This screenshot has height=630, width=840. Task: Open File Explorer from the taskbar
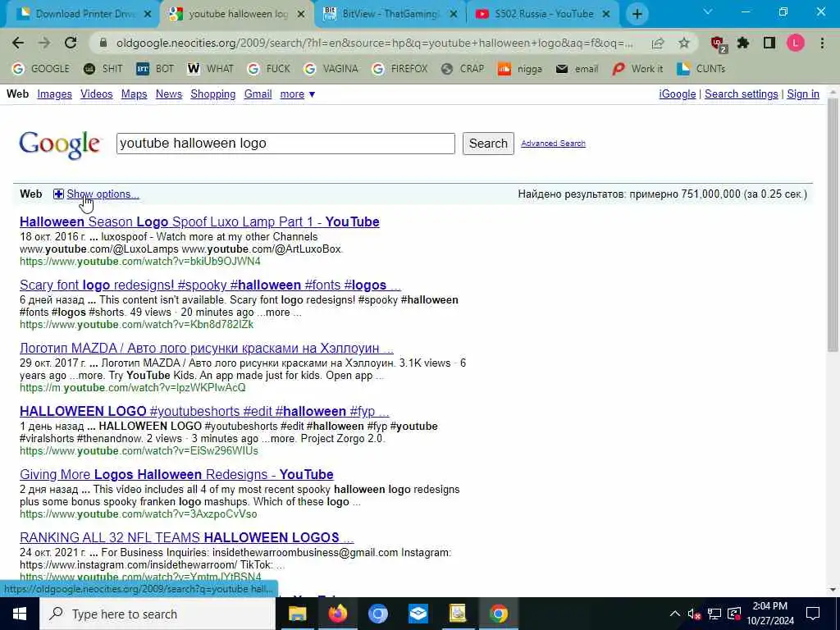[297, 614]
